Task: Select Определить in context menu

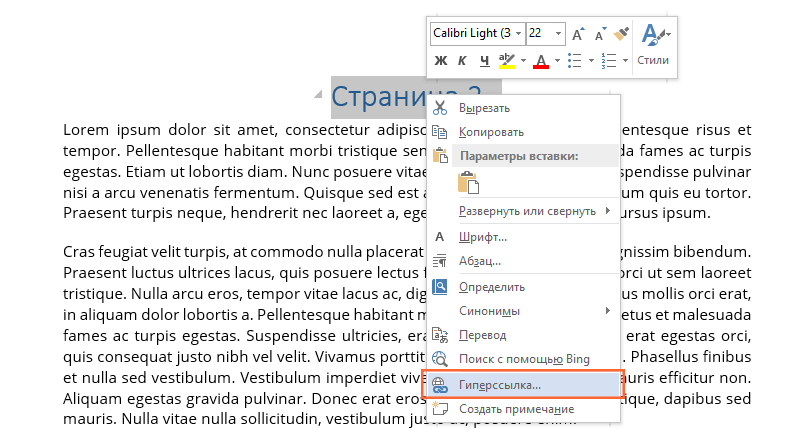Action: pyautogui.click(x=523, y=287)
